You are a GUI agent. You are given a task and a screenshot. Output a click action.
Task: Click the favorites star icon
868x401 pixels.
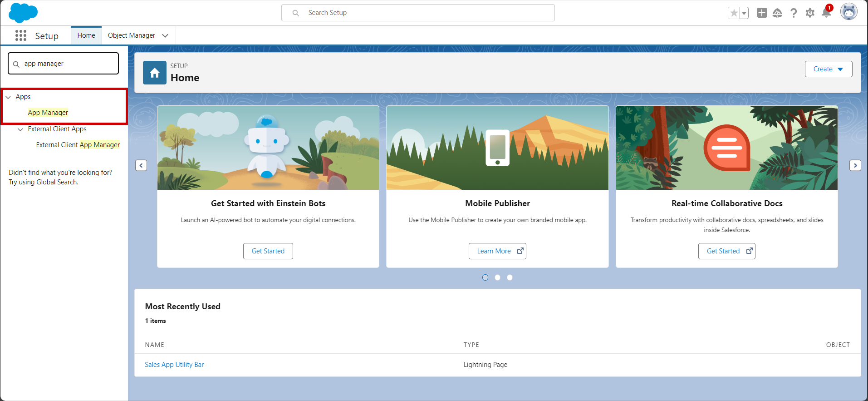coord(734,13)
